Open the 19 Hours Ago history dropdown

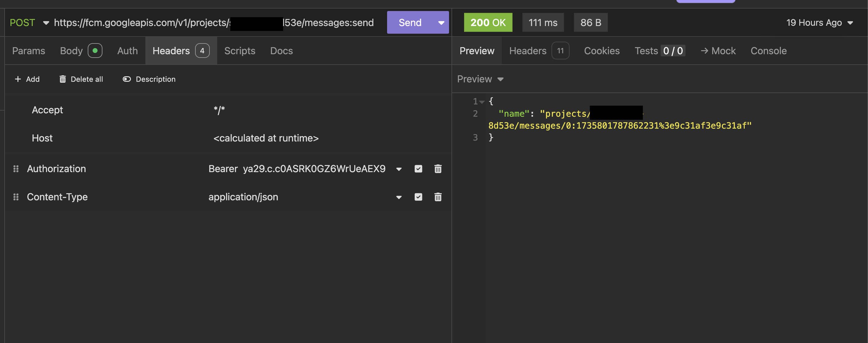pos(820,23)
